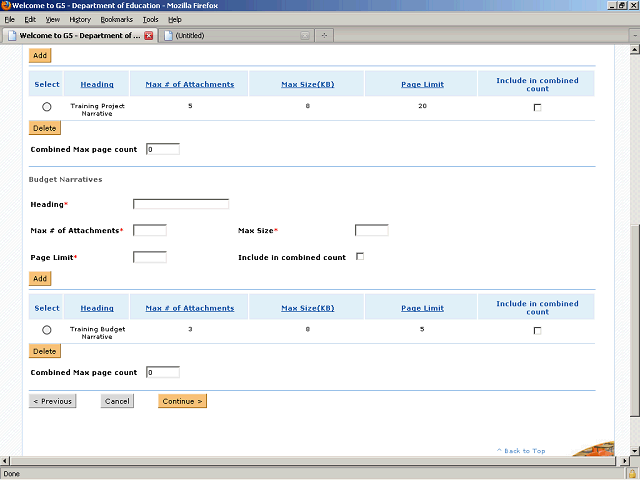Focus upper Combined Max page count field

click(x=163, y=149)
